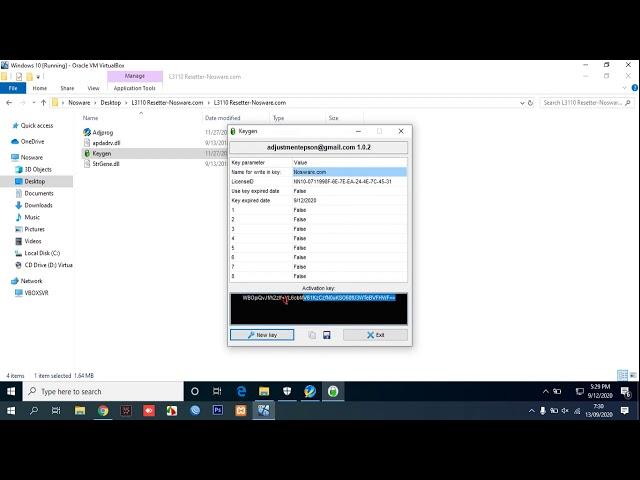
Task: Sort files by Name column header
Action: (x=91, y=118)
